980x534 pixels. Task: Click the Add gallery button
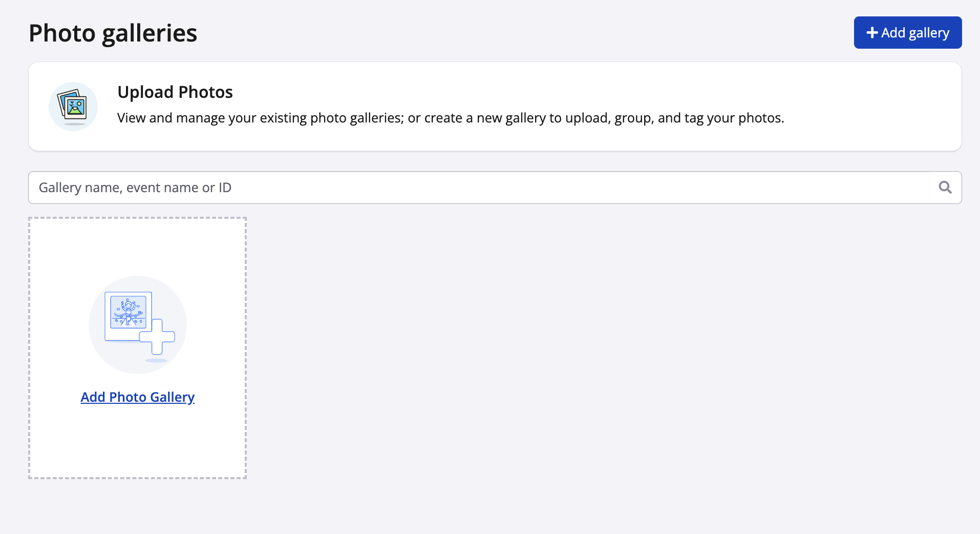point(907,33)
